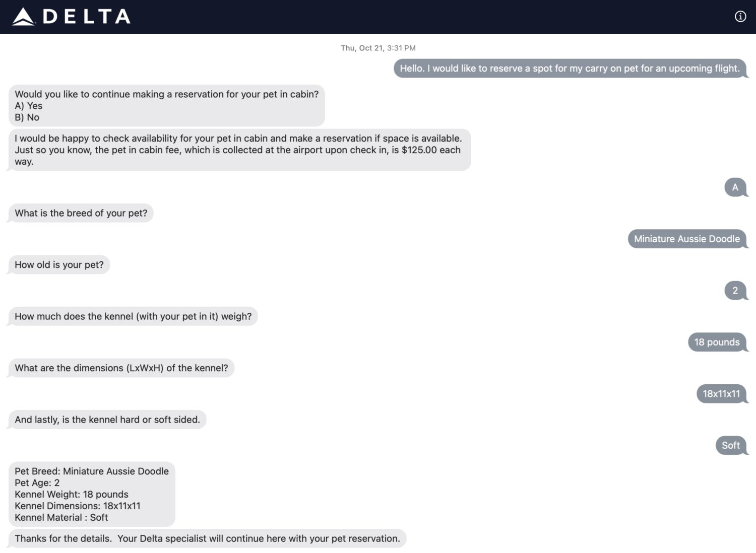The height and width of the screenshot is (553, 756).
Task: Click the '18x11x11' response bubble
Action: click(721, 394)
